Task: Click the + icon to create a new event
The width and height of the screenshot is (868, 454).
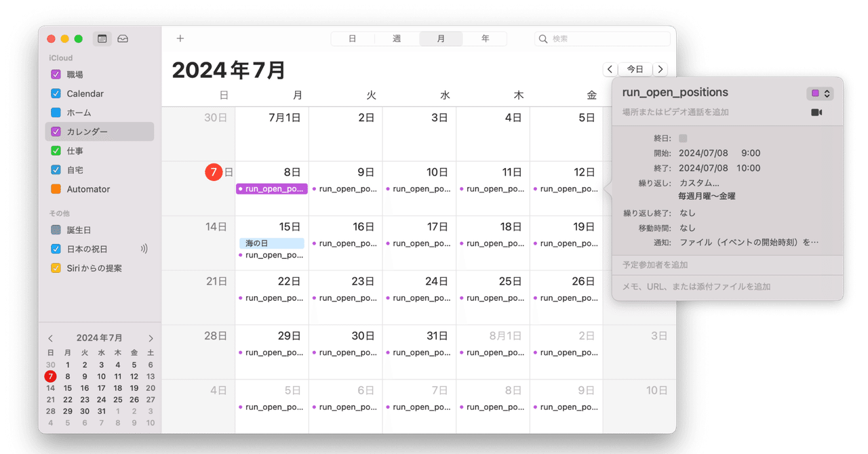Action: point(180,39)
